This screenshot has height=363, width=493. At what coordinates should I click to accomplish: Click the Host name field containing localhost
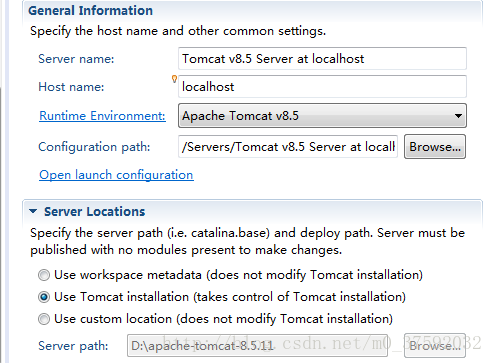pyautogui.click(x=322, y=87)
